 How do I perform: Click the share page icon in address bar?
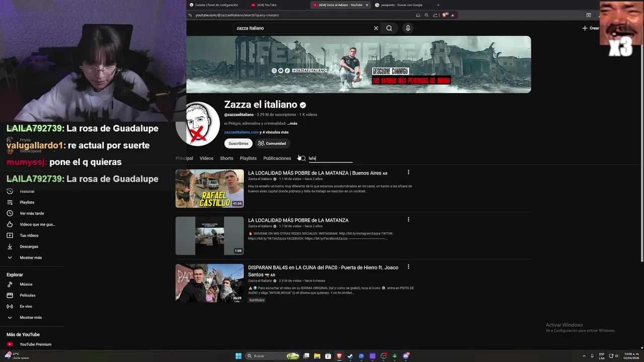[x=435, y=15]
